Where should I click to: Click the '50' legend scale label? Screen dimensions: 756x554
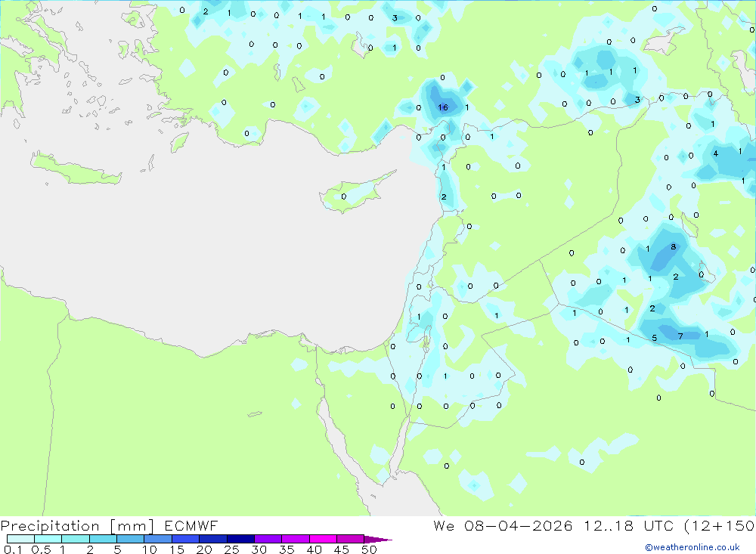[x=370, y=549]
